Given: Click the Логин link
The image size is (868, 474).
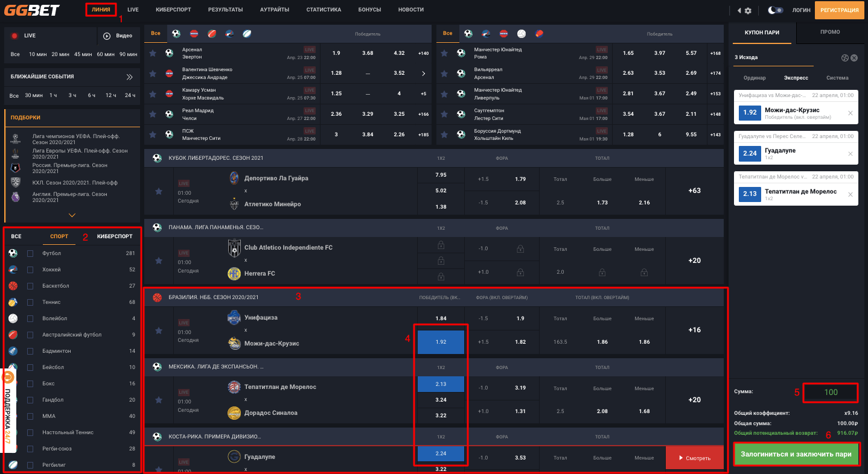Looking at the screenshot, I should (x=801, y=10).
